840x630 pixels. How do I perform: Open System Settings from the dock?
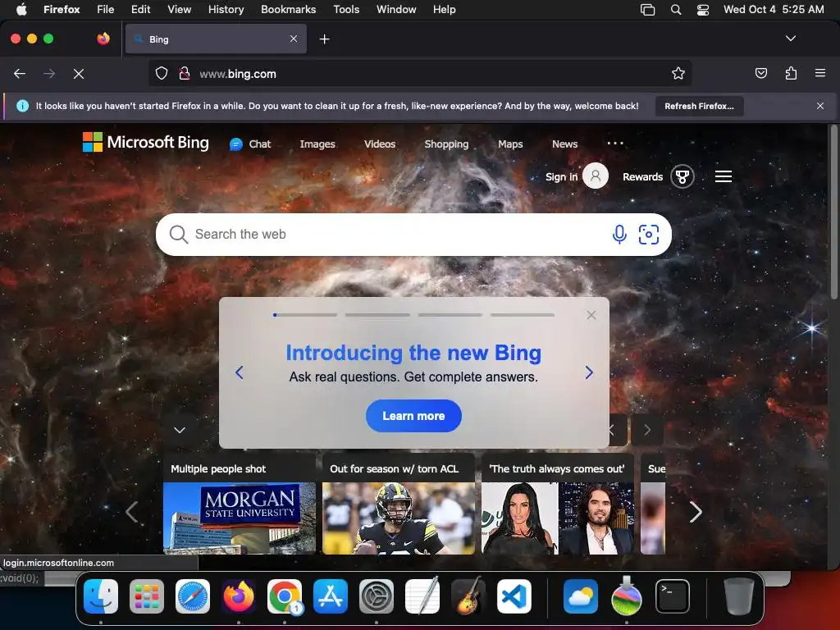(x=376, y=596)
